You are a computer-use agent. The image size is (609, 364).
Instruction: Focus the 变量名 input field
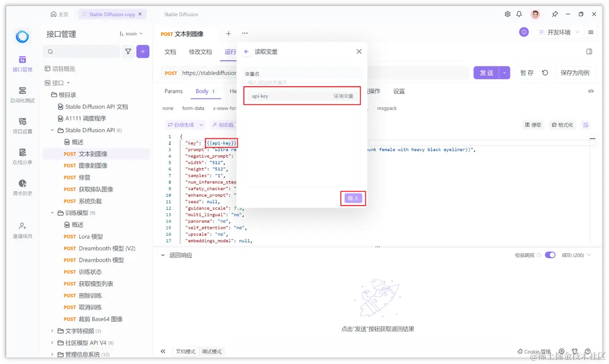point(302,82)
